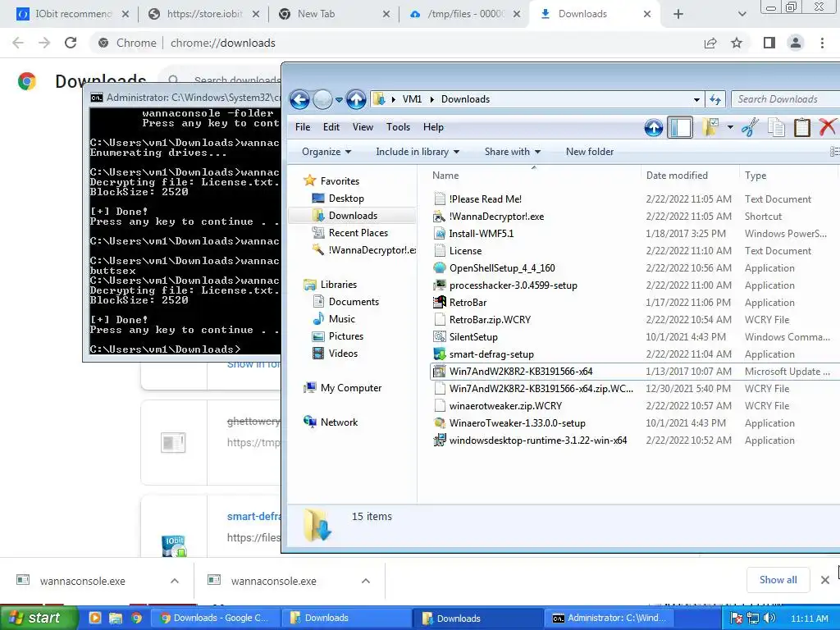Open the Organize dropdown
This screenshot has width=840, height=630.
tap(326, 152)
